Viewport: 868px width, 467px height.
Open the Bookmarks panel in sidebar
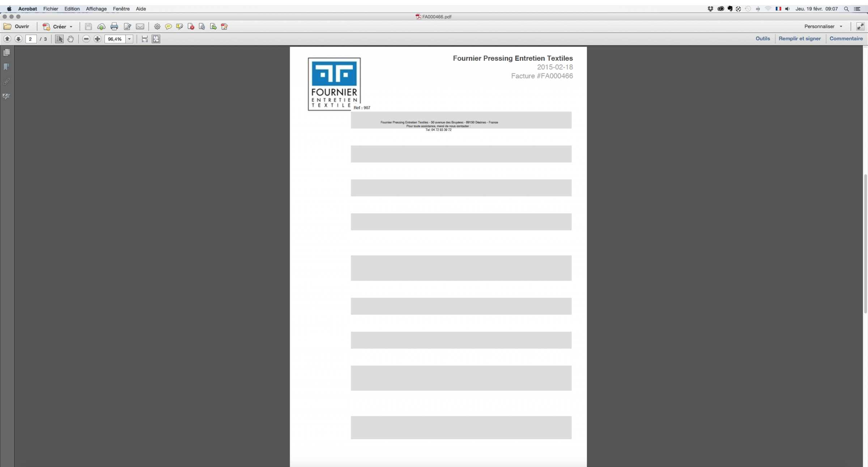pos(7,67)
